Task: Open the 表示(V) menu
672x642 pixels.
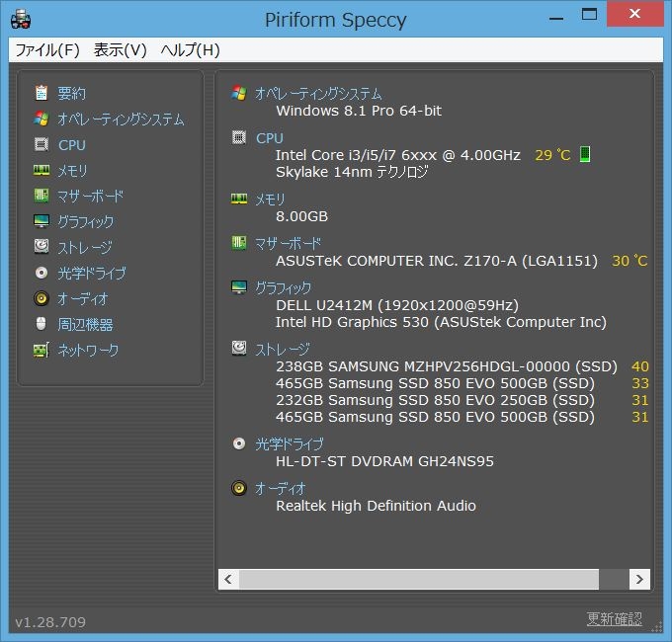Action: pos(120,50)
